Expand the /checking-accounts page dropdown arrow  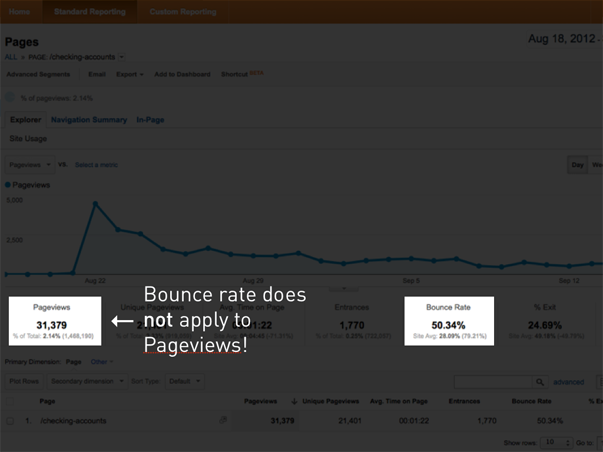(122, 57)
